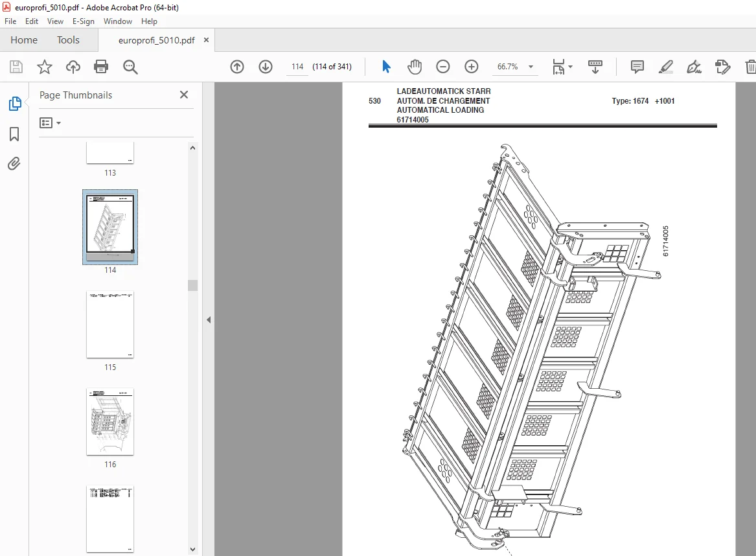
Task: Go to next page arrow icon
Action: tap(266, 67)
